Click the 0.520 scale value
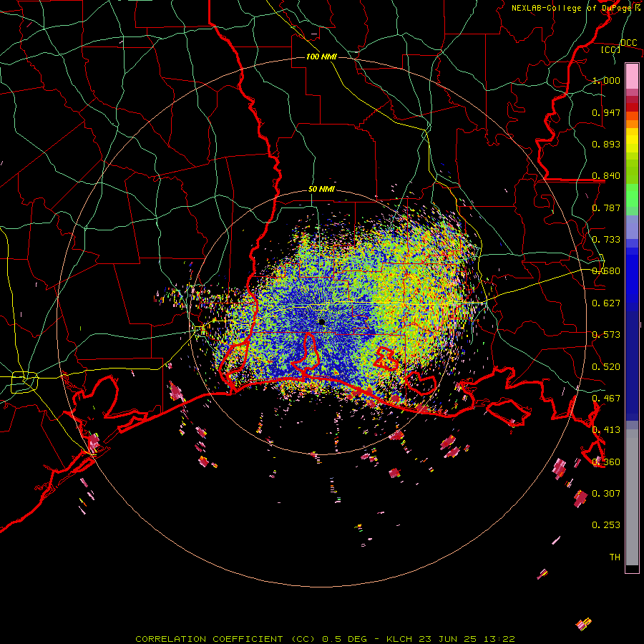 606,367
